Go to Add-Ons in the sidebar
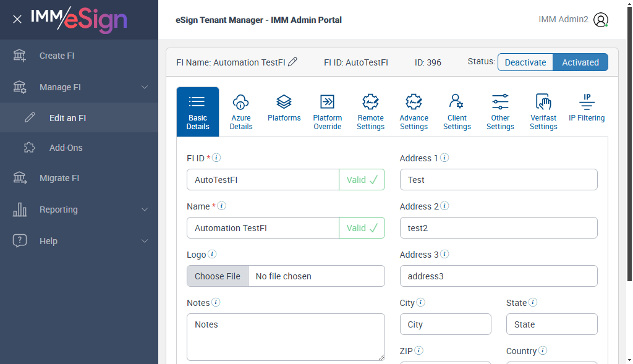This screenshot has width=633, height=364. (66, 148)
